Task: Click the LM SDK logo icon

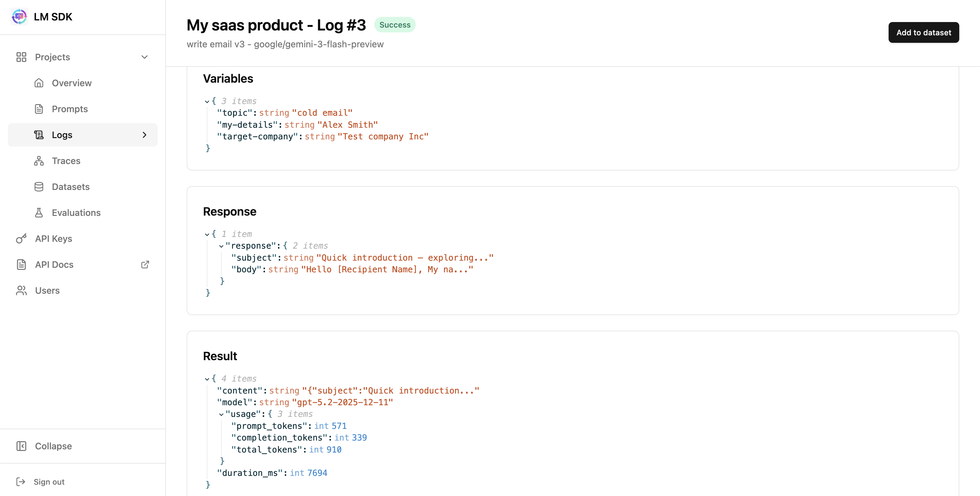Action: [x=19, y=17]
